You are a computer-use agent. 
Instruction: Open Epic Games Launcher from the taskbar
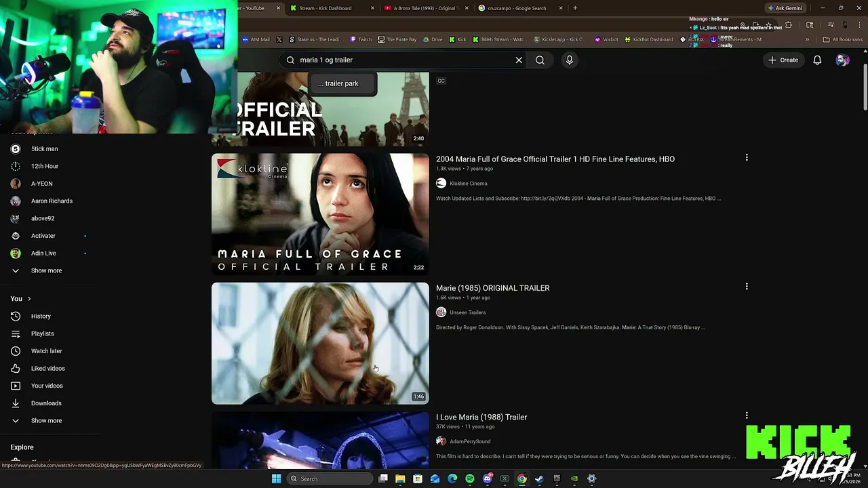(x=557, y=479)
